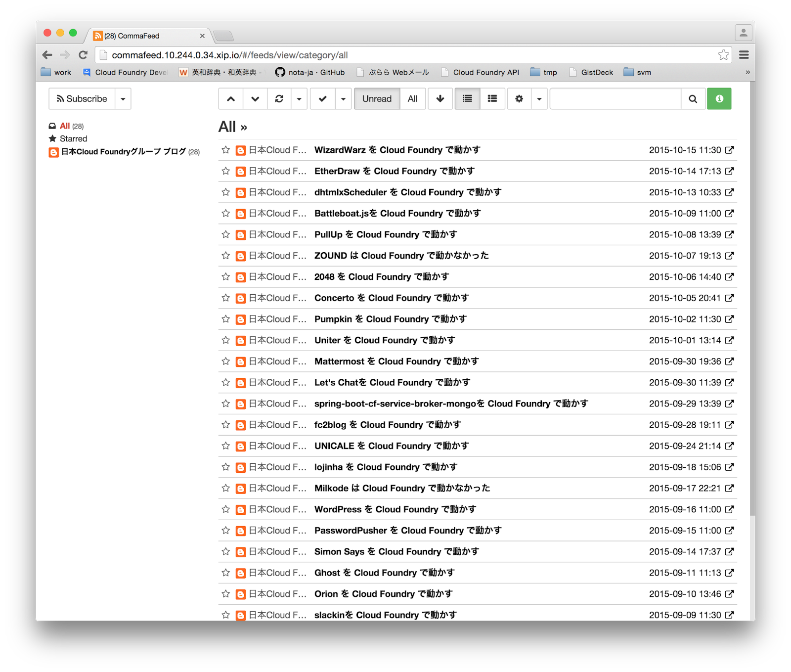Click the Blogger icon on Uniter row
The height and width of the screenshot is (672, 791).
click(241, 341)
